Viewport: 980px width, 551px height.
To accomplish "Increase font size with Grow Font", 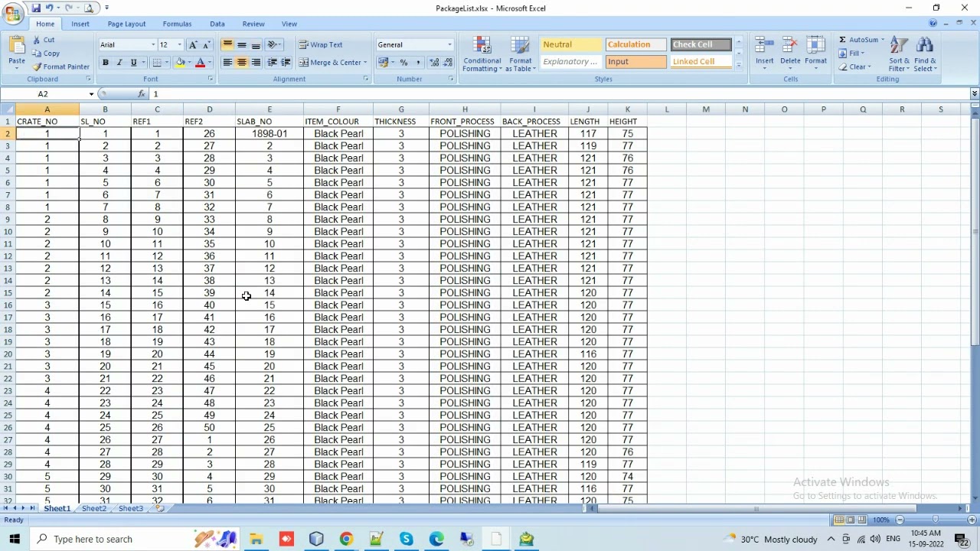I will [193, 44].
